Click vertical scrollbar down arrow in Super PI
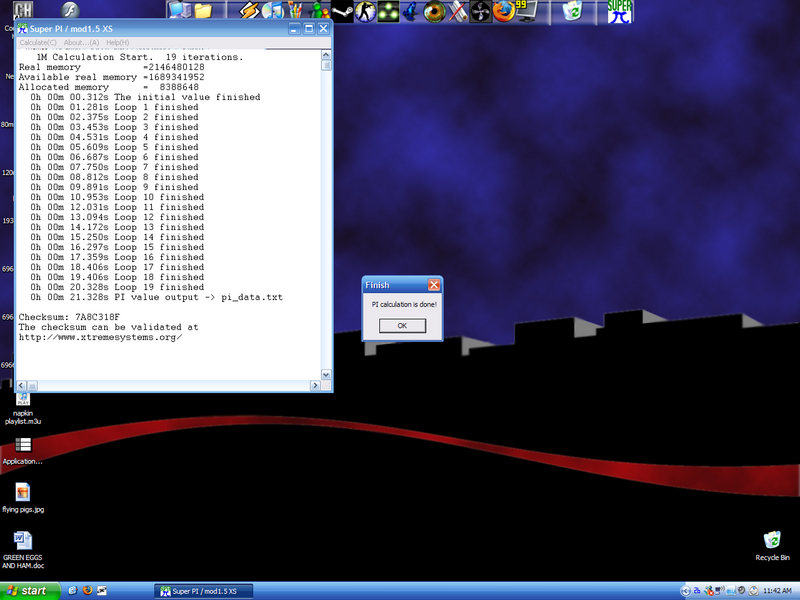 (x=326, y=374)
